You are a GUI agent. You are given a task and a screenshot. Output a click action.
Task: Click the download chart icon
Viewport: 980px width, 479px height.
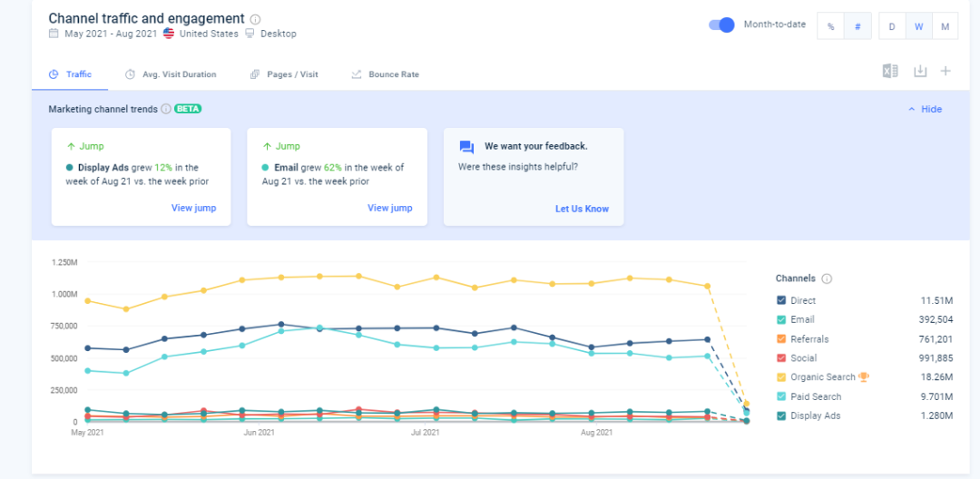(x=920, y=72)
